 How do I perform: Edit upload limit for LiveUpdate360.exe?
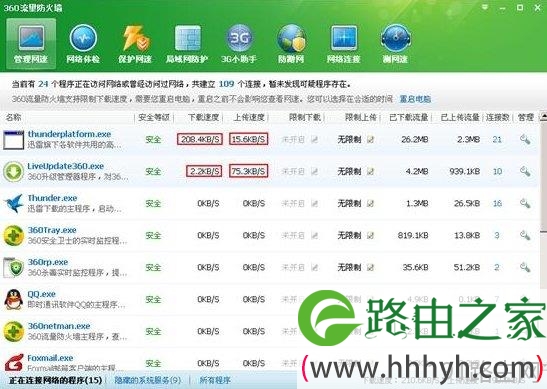tap(370, 171)
